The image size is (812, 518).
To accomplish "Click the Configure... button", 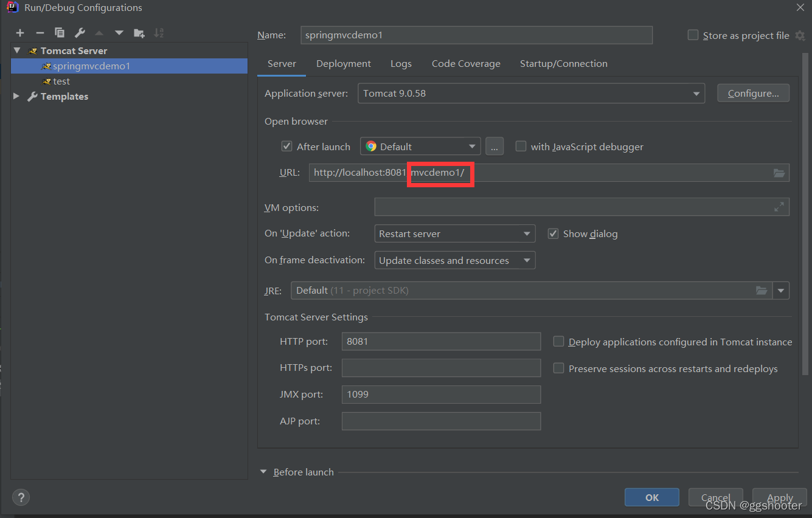I will [x=753, y=94].
